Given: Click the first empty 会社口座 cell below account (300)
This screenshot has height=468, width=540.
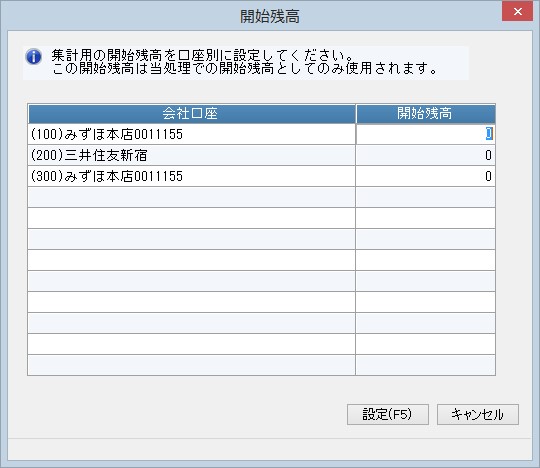Looking at the screenshot, I should (x=191, y=197).
